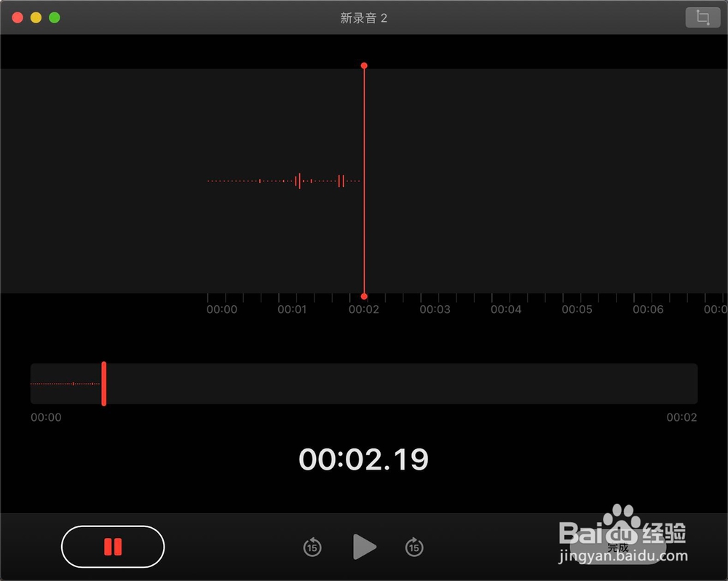The image size is (728, 581).
Task: Click the 00:03 label on the timeline ruler
Action: [435, 309]
